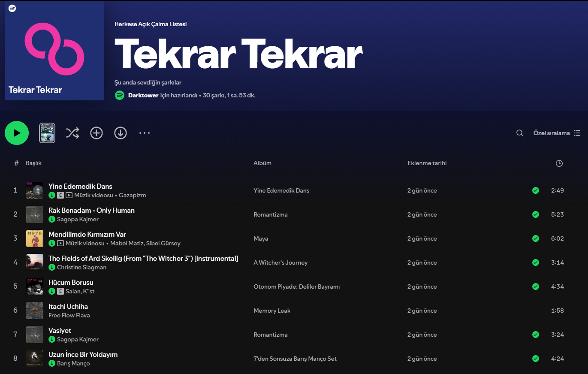Open A Witcher's Journey album link
The width and height of the screenshot is (588, 374).
pyautogui.click(x=280, y=262)
